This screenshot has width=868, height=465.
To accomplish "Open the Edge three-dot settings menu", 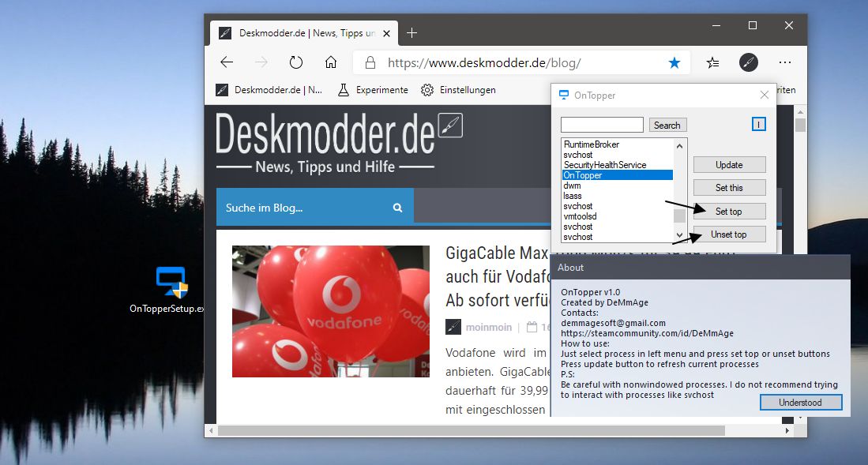I will [x=785, y=62].
